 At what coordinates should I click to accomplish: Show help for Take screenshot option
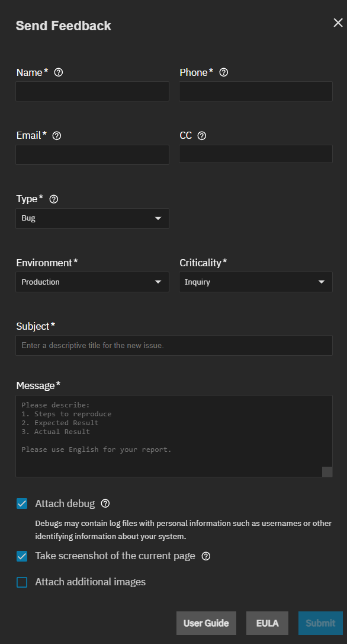pyautogui.click(x=206, y=556)
